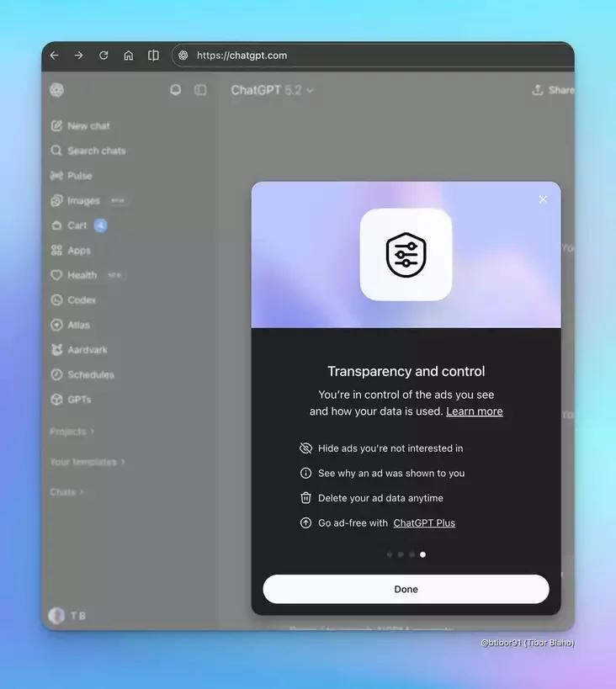Toggle the sidebar panel icon
Image resolution: width=616 pixels, height=689 pixels.
click(200, 90)
